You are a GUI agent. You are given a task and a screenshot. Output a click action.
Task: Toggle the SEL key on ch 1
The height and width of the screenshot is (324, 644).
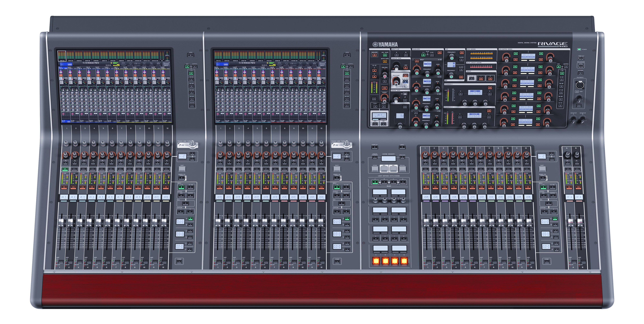click(x=65, y=169)
